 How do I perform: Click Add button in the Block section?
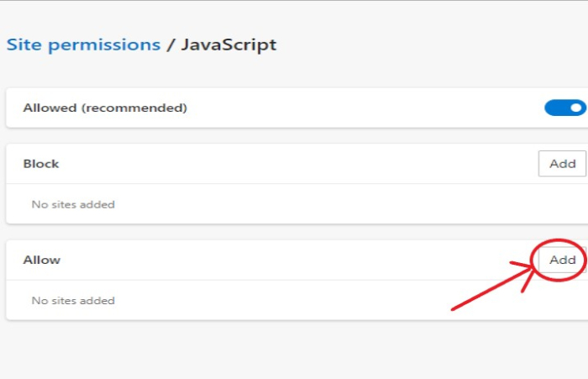pos(562,164)
